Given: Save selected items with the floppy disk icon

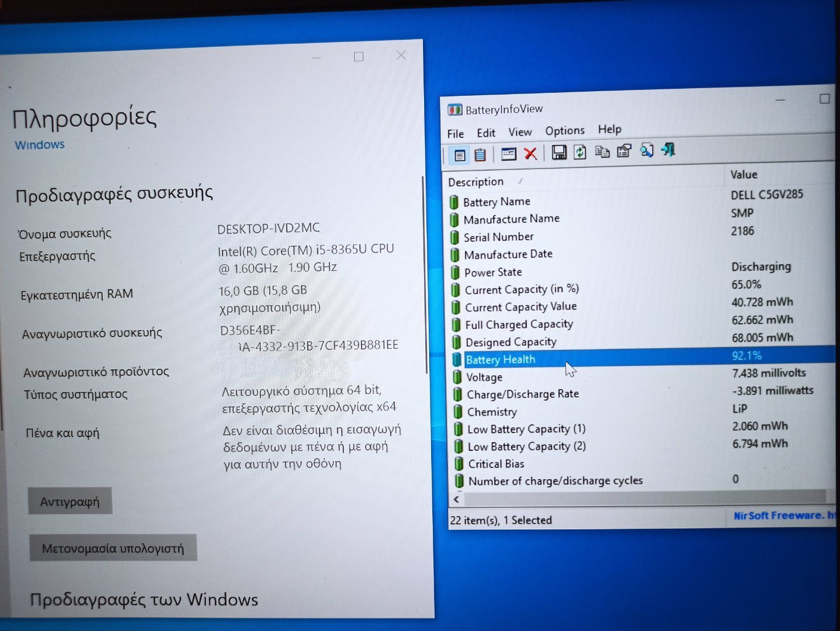Looking at the screenshot, I should click(x=559, y=152).
